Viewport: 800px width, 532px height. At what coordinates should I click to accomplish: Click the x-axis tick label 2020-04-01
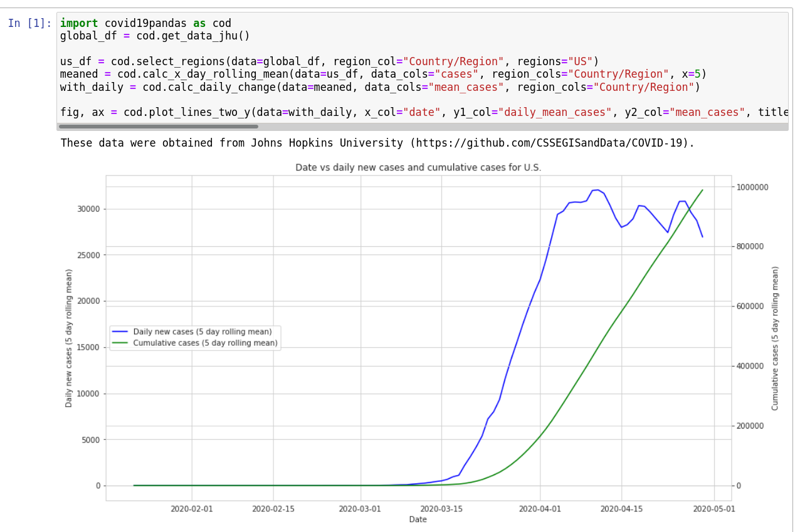point(540,509)
